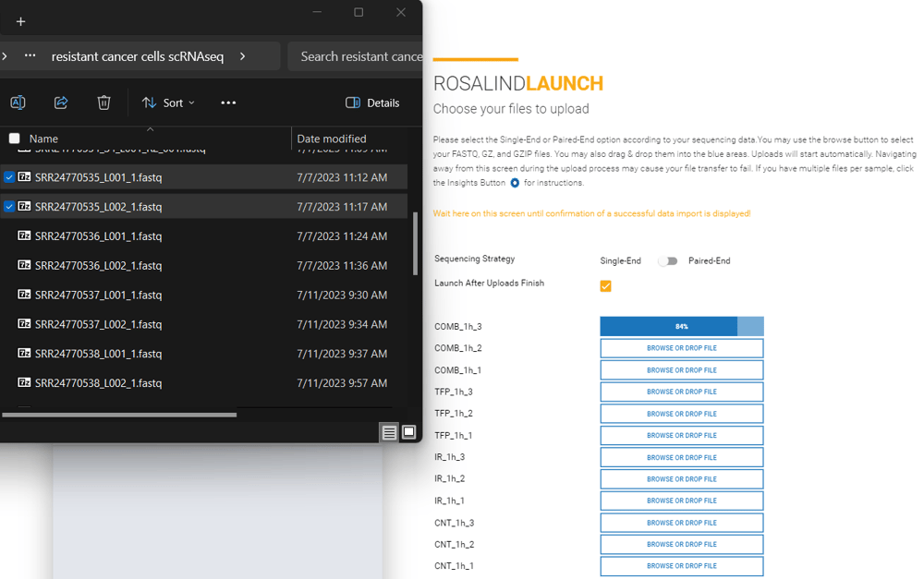Click date 7/7/2023 11:24 AM cell
The height and width of the screenshot is (579, 924).
[342, 236]
